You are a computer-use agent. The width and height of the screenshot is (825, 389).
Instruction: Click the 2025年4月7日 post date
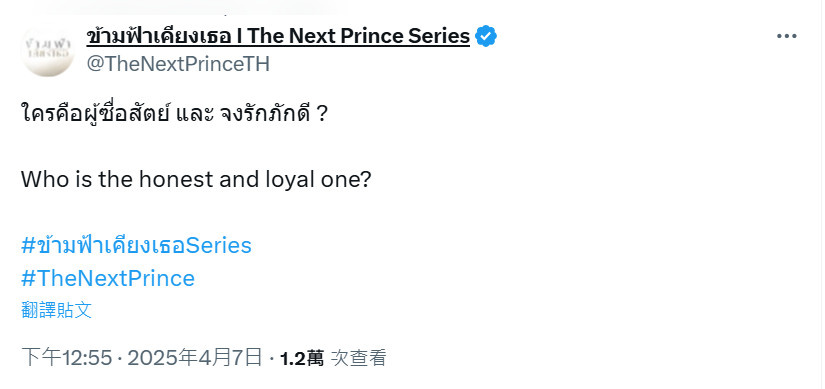(195, 358)
